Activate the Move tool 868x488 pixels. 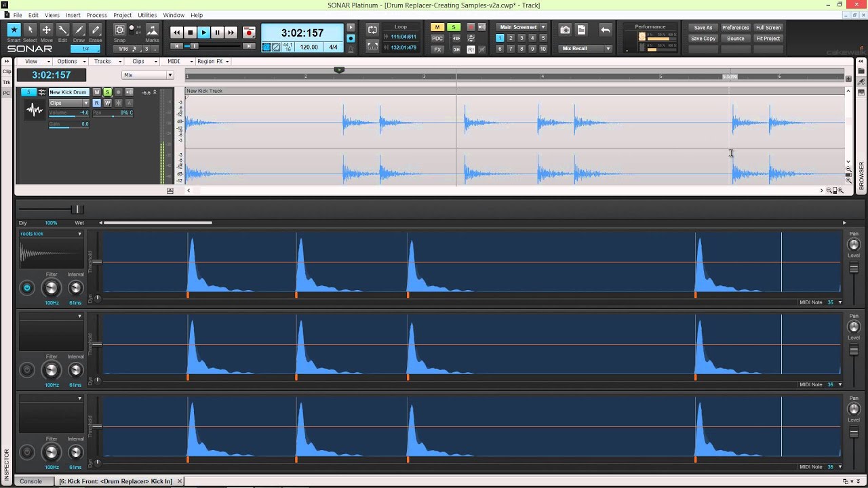click(x=46, y=30)
